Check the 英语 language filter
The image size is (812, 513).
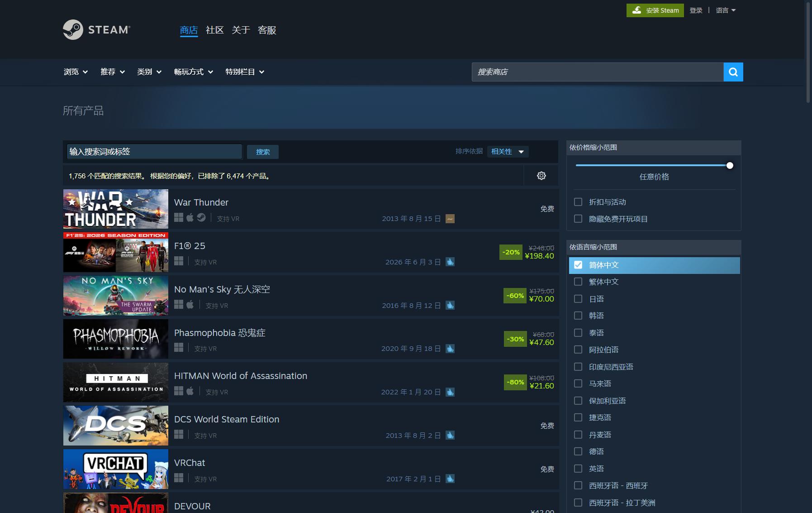(578, 469)
